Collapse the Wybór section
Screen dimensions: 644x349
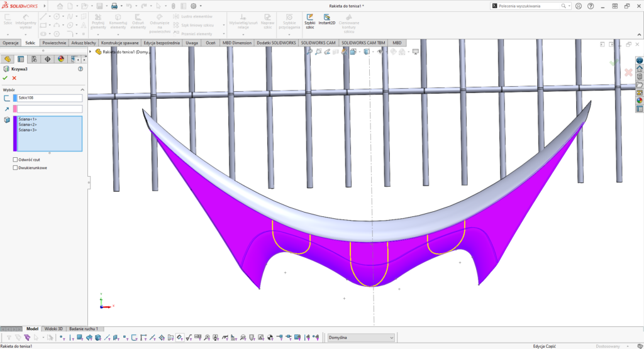[82, 90]
